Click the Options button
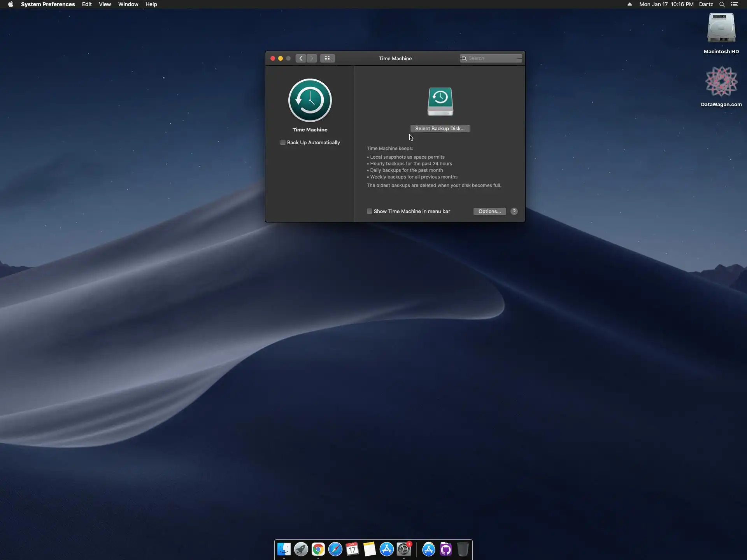The image size is (747, 560). tap(489, 211)
